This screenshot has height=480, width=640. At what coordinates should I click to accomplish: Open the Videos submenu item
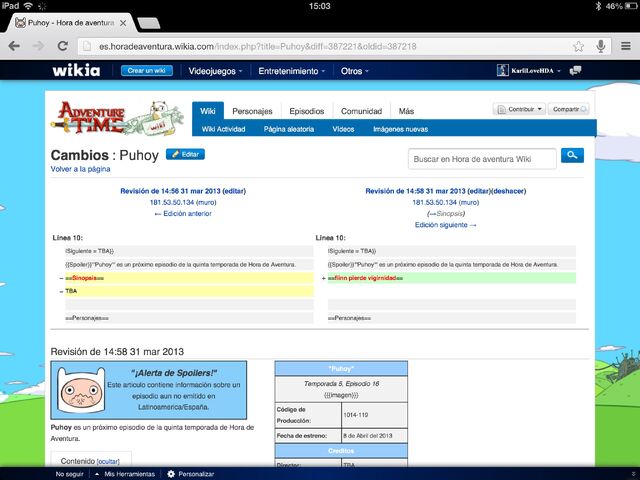343,129
